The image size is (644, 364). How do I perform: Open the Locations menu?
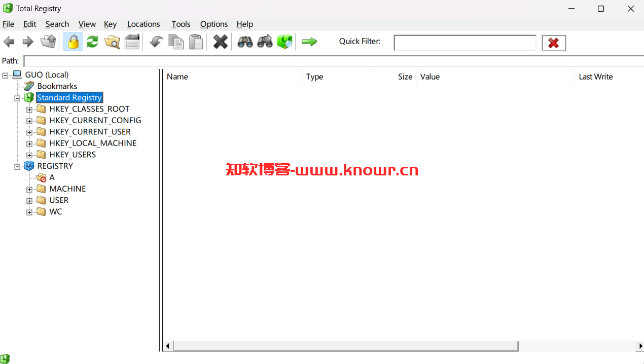tap(144, 24)
